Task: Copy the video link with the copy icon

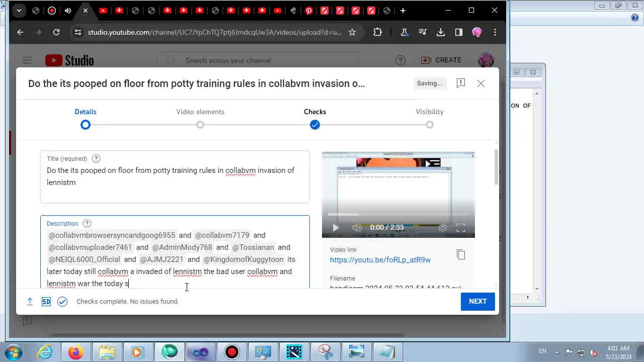Action: [461, 254]
